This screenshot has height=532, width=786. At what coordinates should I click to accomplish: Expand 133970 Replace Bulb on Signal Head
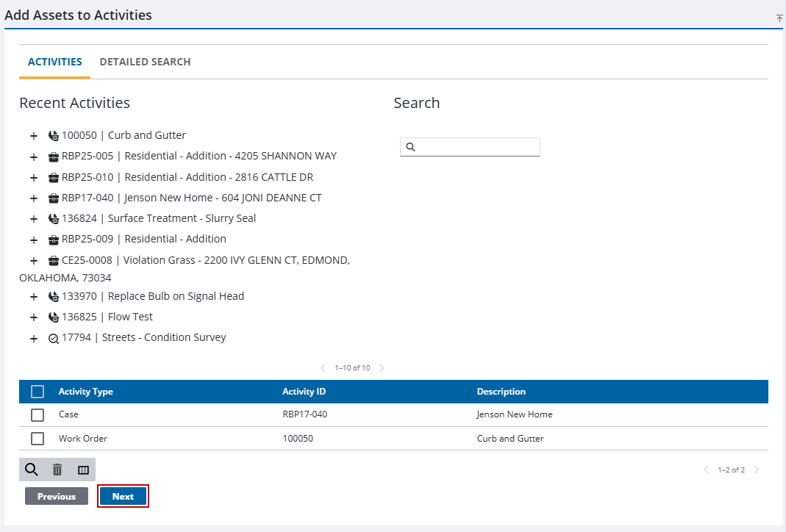[x=34, y=297]
